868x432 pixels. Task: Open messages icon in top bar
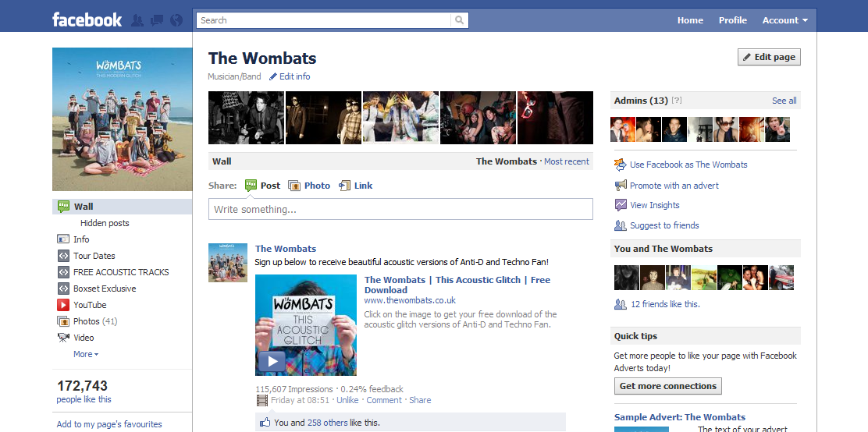click(157, 20)
